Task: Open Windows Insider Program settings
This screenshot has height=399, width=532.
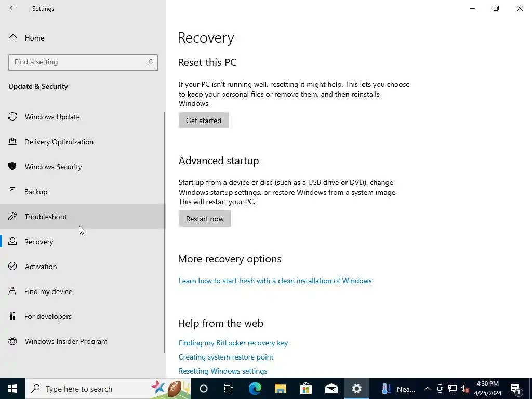Action: coord(82,341)
